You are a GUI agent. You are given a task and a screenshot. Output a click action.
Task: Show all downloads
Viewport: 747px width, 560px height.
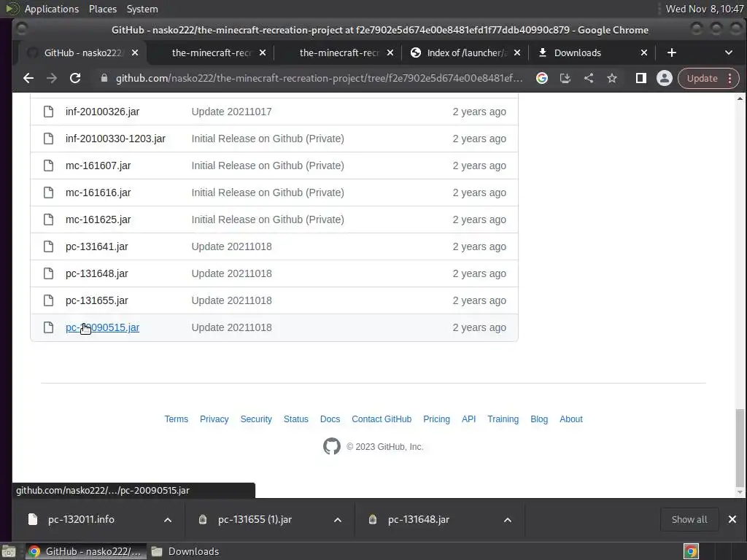coord(689,519)
